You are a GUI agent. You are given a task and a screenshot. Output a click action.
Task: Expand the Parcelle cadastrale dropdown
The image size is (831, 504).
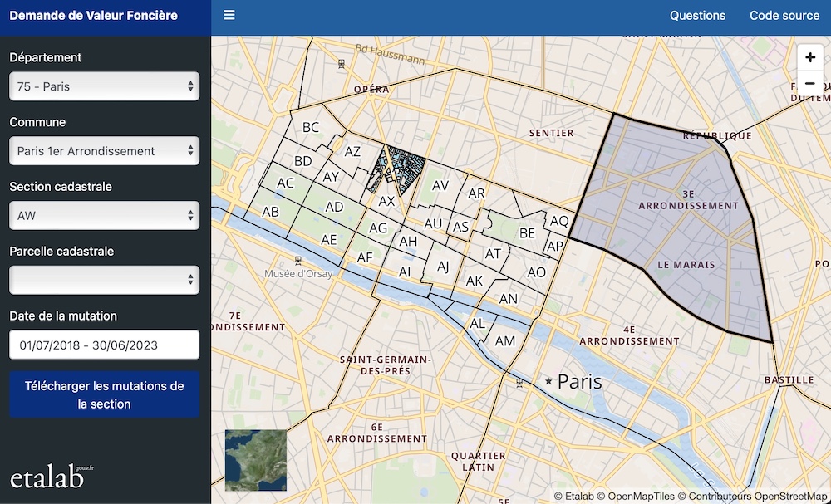pos(104,280)
